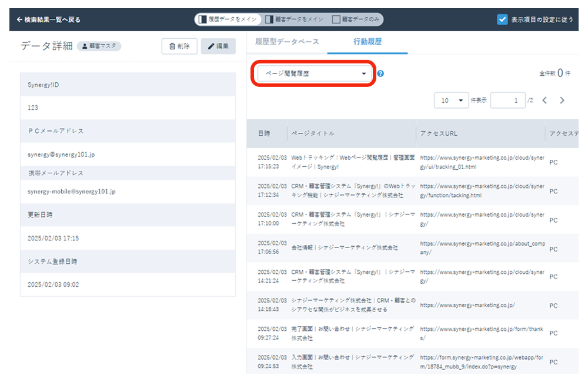Screen dimensions: 588x379
Task: Click the back arrow to search results
Action: pyautogui.click(x=20, y=19)
